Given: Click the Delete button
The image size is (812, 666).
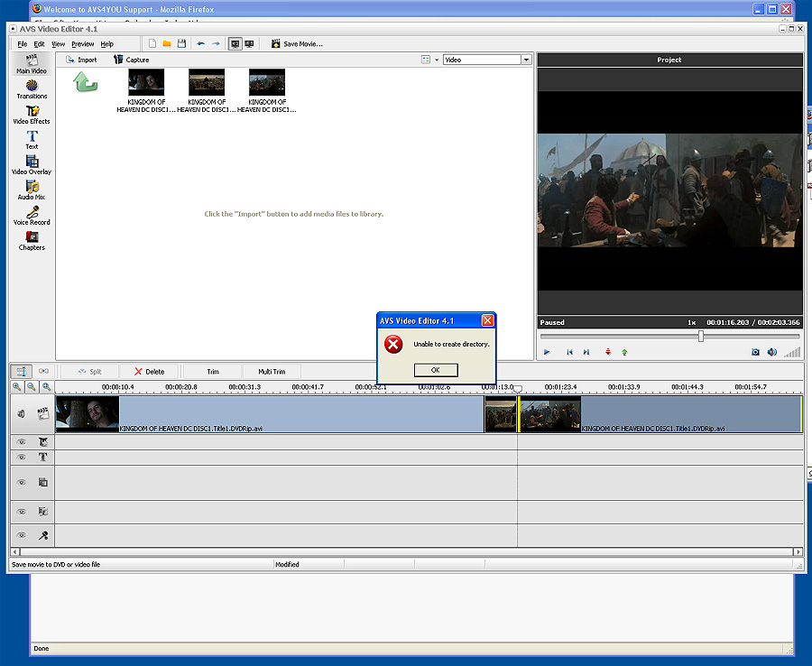Looking at the screenshot, I should pyautogui.click(x=149, y=371).
